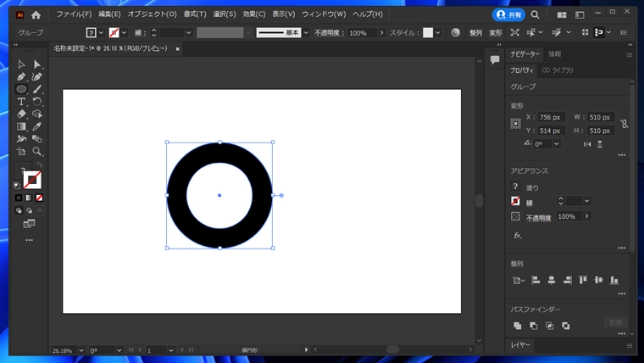Select the Width tool

21,139
